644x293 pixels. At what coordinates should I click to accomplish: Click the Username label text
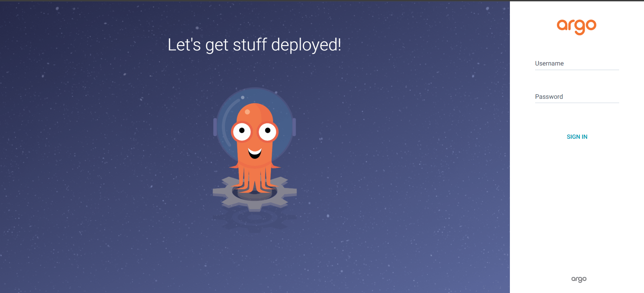(549, 64)
